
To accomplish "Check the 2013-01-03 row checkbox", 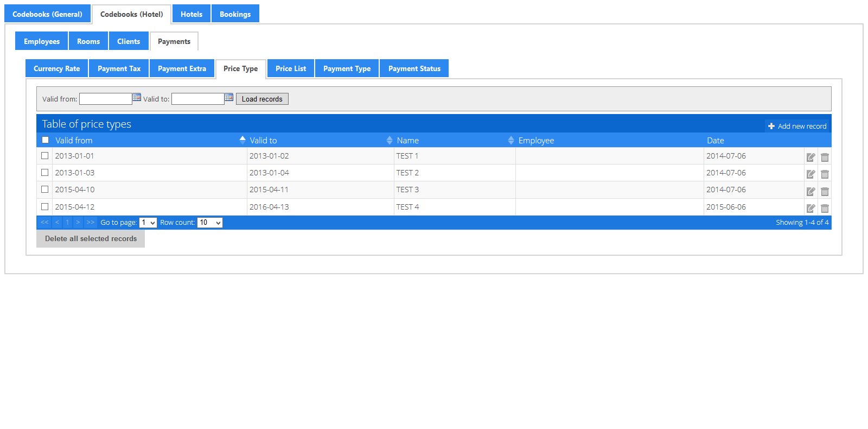I will [45, 172].
